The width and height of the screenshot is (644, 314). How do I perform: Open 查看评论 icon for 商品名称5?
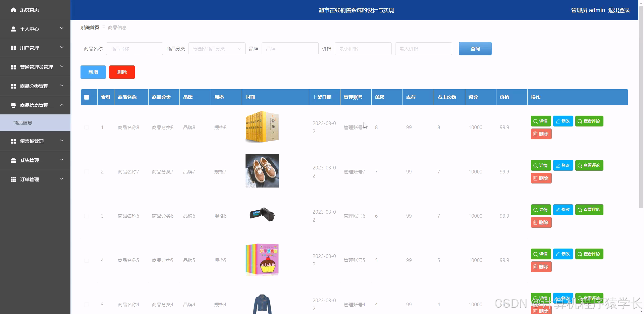579,254
